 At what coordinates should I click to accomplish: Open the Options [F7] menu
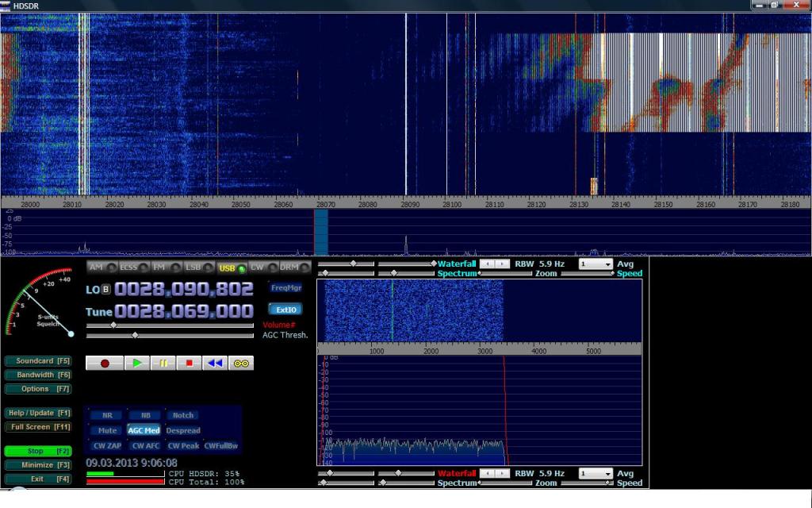(x=40, y=389)
